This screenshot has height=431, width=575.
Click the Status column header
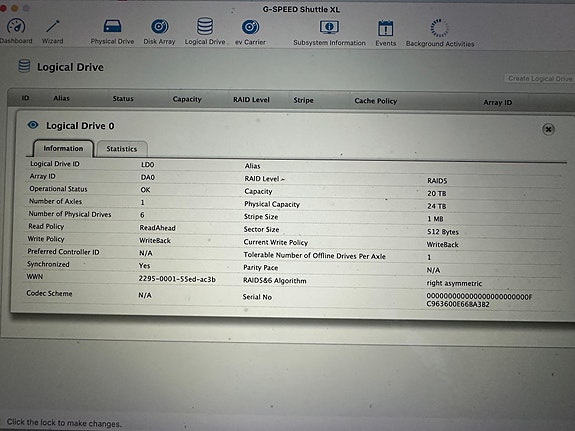click(x=123, y=98)
